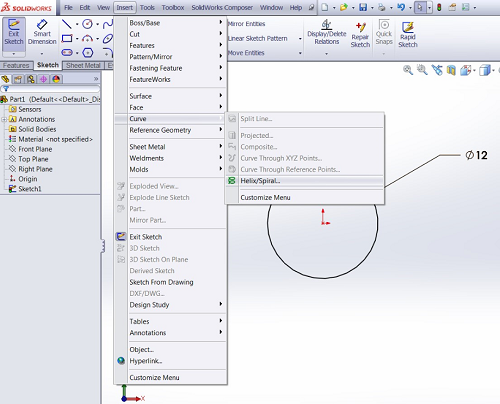The height and width of the screenshot is (404, 500).
Task: Open the PropertyManager tab icon
Action: pyautogui.click(x=18, y=79)
